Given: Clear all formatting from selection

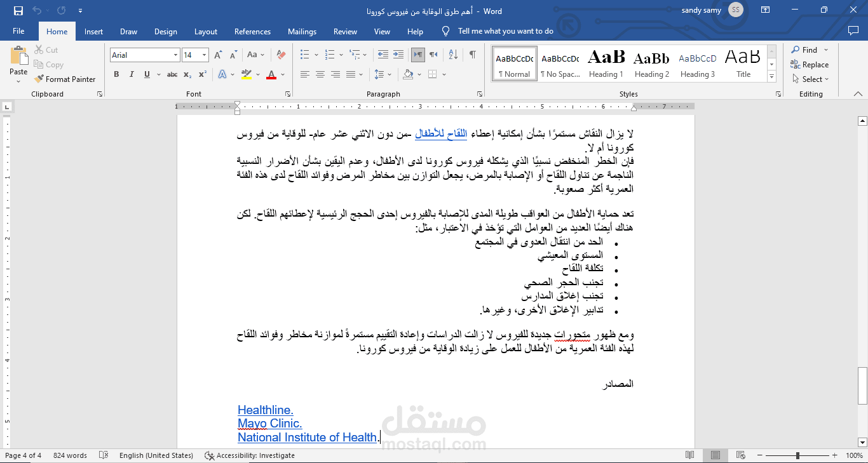Looking at the screenshot, I should tap(281, 55).
